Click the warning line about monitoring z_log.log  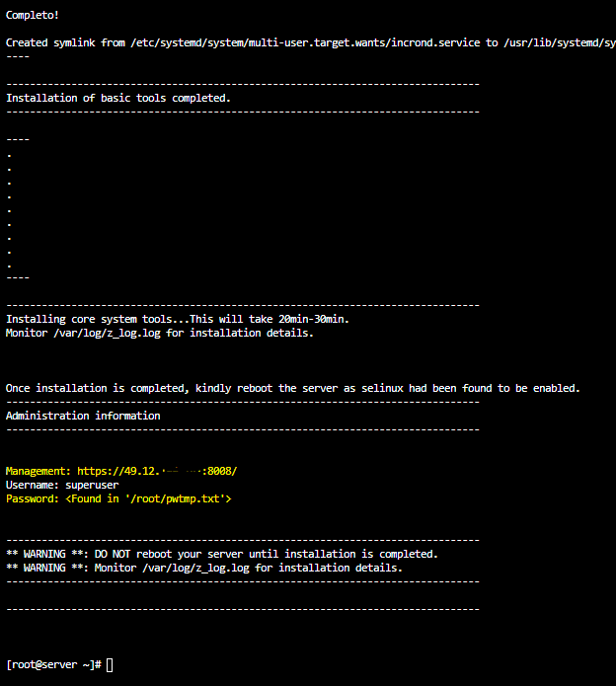tap(203, 568)
